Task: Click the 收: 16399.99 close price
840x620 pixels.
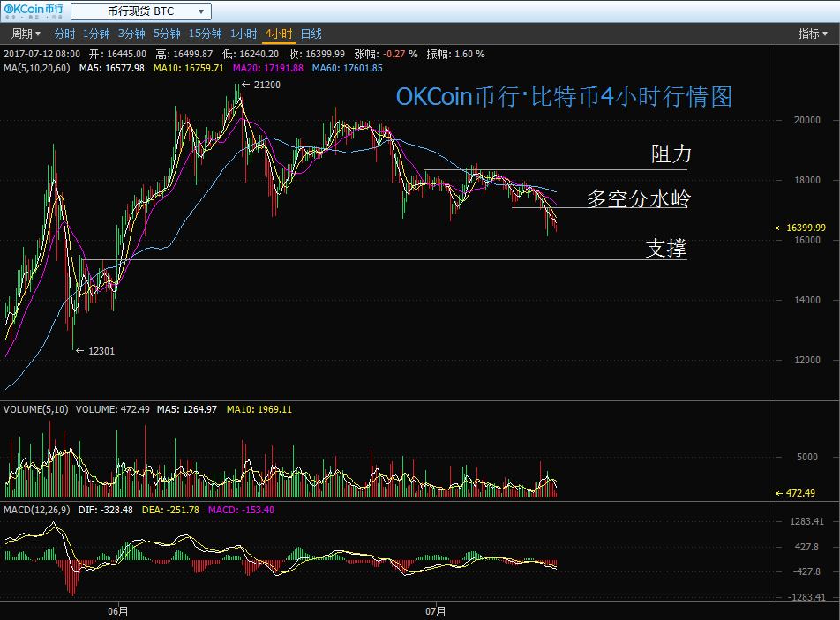Action: coord(317,54)
